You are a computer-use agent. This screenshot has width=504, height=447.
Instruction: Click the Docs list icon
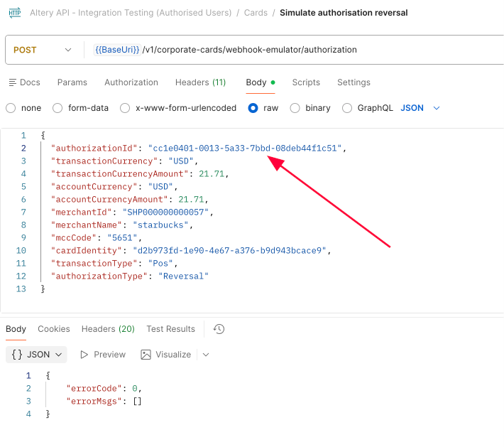point(13,82)
